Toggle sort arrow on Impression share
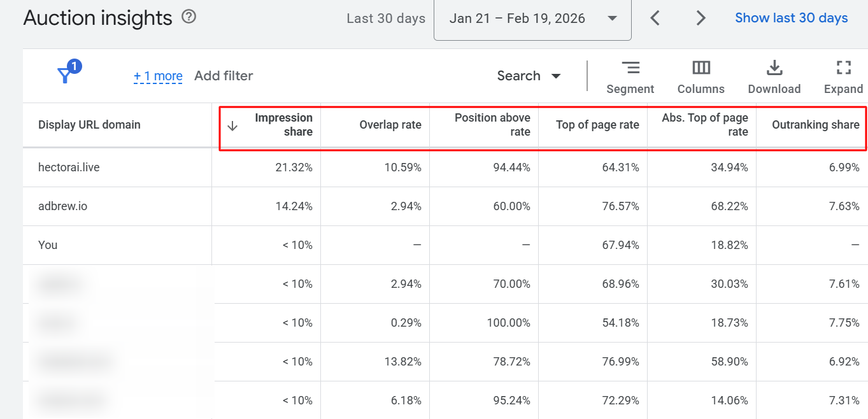 point(232,125)
